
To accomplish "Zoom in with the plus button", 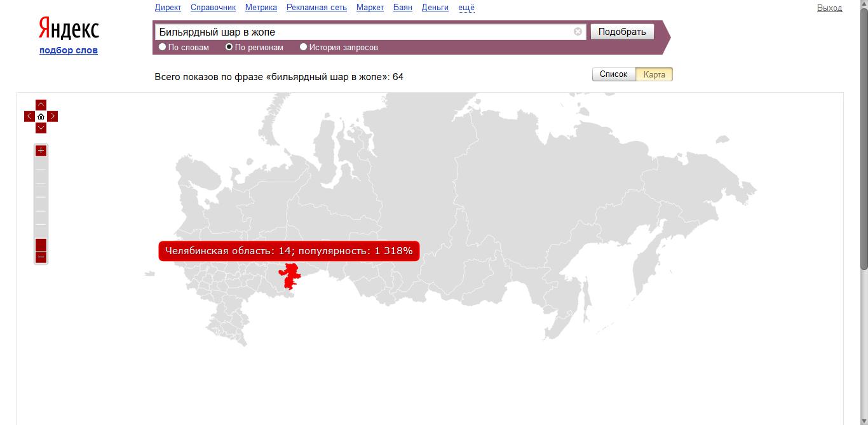I will (x=41, y=151).
